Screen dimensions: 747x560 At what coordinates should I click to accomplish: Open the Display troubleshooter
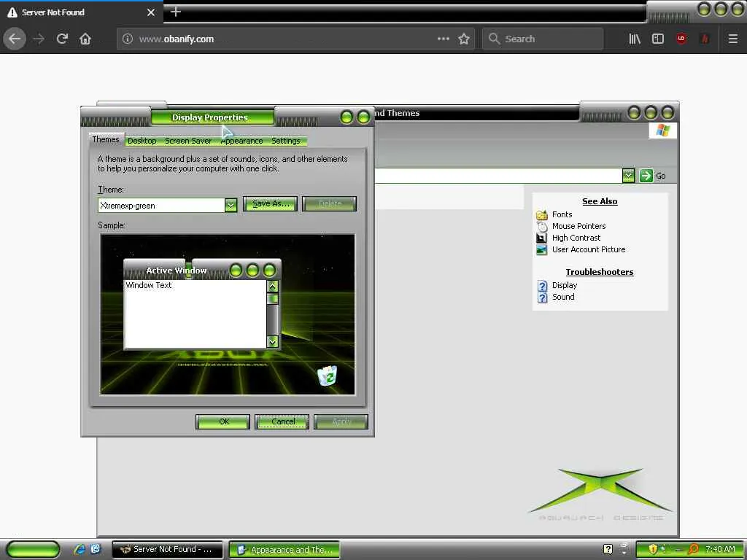[565, 285]
